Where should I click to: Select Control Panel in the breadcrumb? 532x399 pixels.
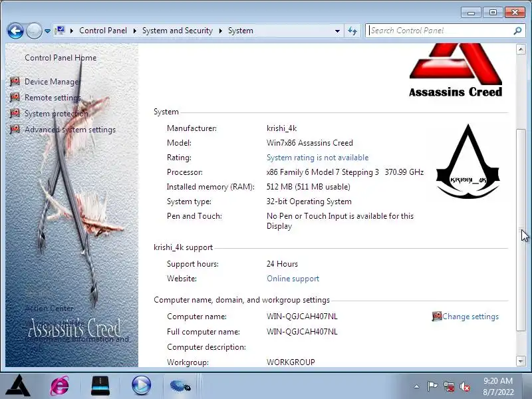pyautogui.click(x=103, y=31)
